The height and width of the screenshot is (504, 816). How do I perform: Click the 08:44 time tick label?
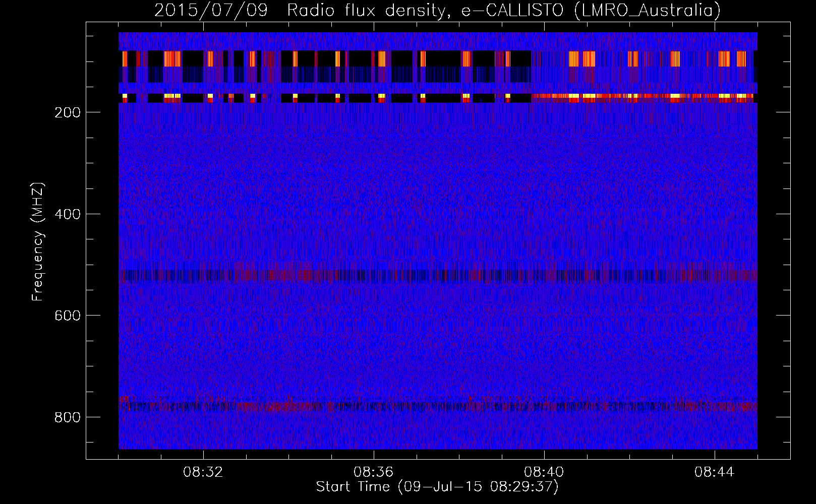[715, 472]
